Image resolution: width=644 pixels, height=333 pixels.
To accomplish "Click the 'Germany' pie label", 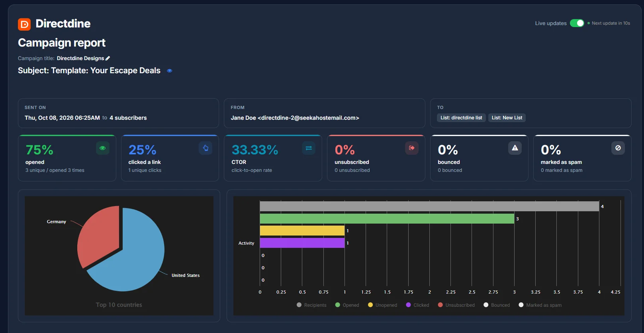I will pyautogui.click(x=57, y=222).
